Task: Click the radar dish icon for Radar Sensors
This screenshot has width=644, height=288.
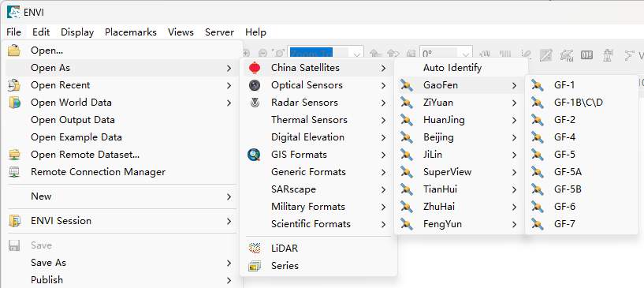Action: click(x=255, y=103)
